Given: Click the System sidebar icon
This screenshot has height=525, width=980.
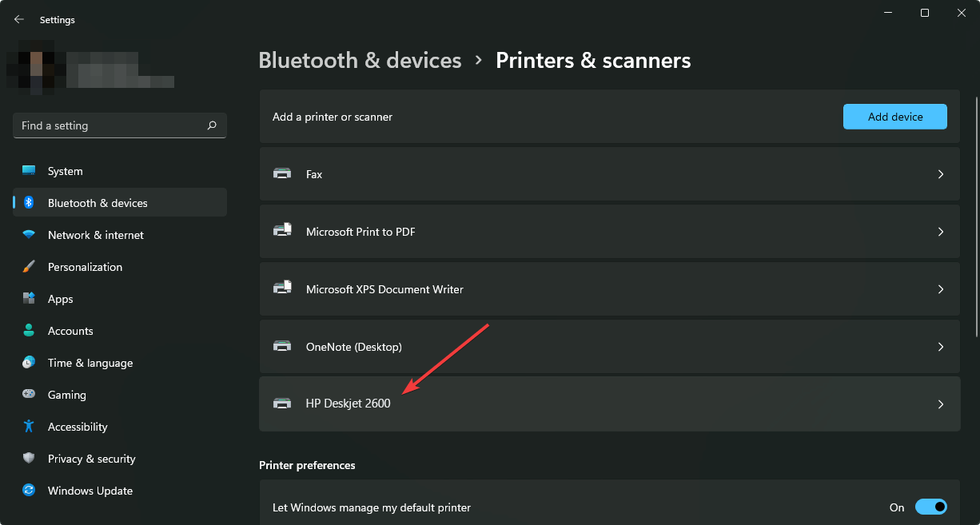Looking at the screenshot, I should [29, 170].
